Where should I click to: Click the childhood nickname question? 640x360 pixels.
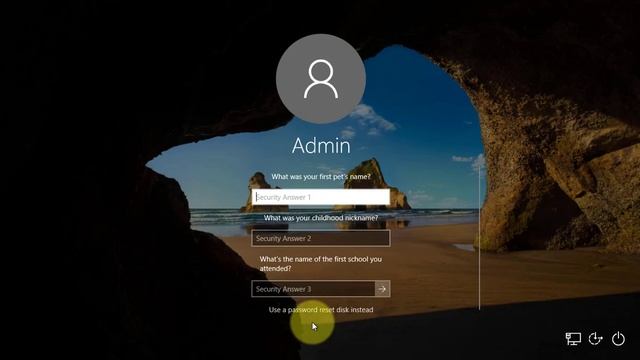321,218
